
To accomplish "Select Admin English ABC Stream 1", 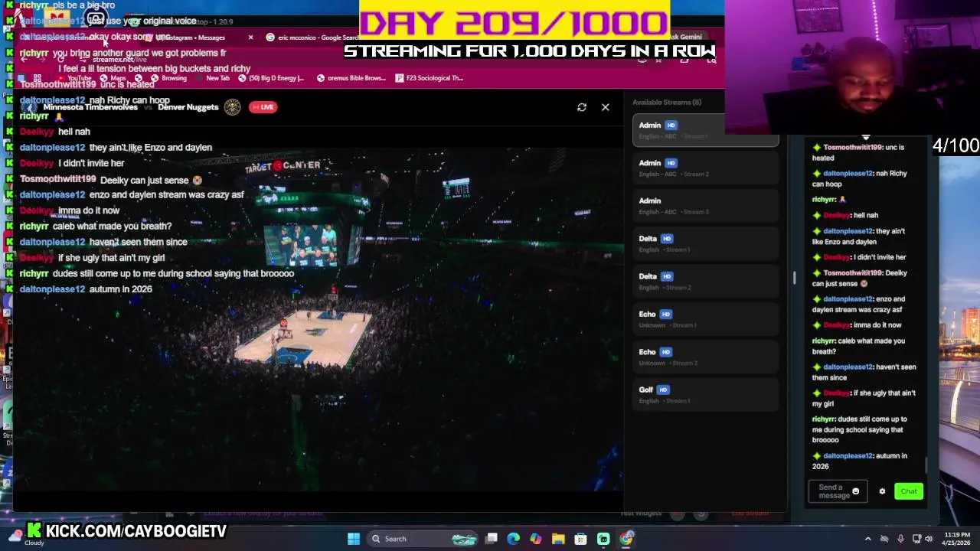I will click(x=705, y=130).
